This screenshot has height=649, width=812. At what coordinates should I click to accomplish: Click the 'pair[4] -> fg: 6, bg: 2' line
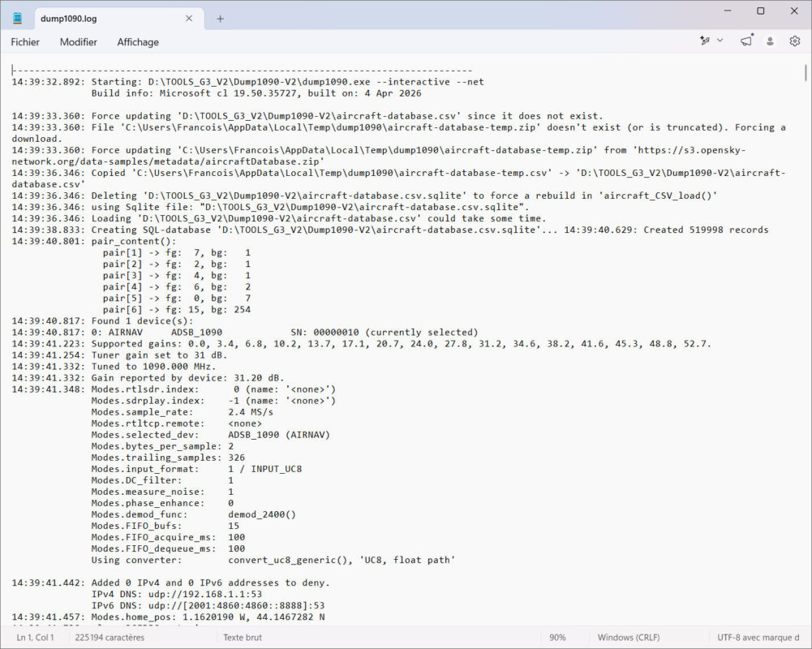177,287
